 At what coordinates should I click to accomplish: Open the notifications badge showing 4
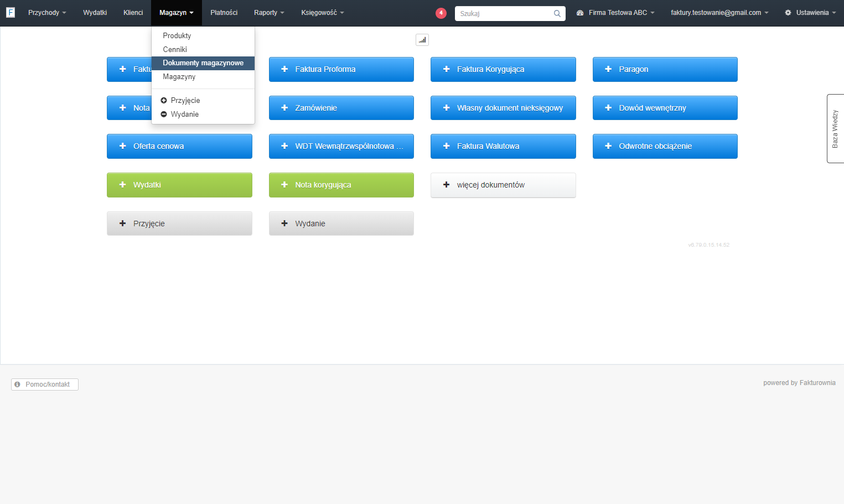441,13
